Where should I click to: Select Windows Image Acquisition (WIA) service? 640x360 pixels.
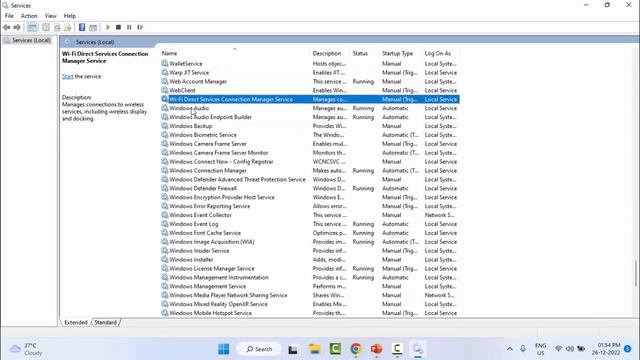pos(310,242)
